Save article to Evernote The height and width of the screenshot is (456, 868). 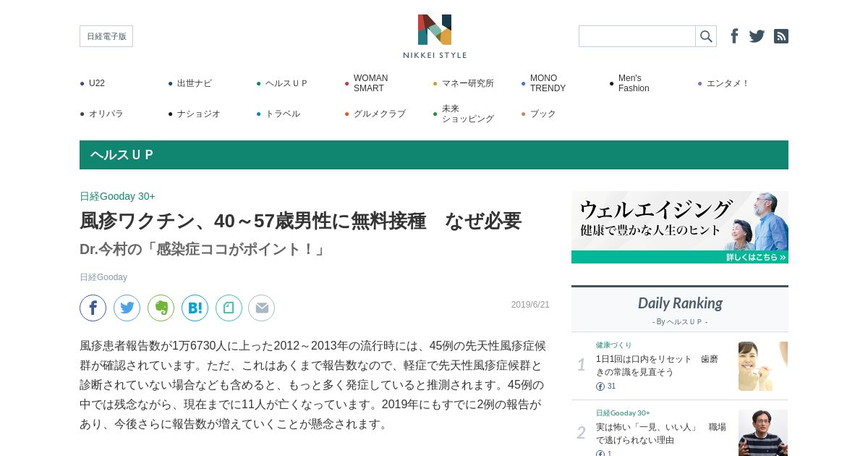pyautogui.click(x=161, y=308)
